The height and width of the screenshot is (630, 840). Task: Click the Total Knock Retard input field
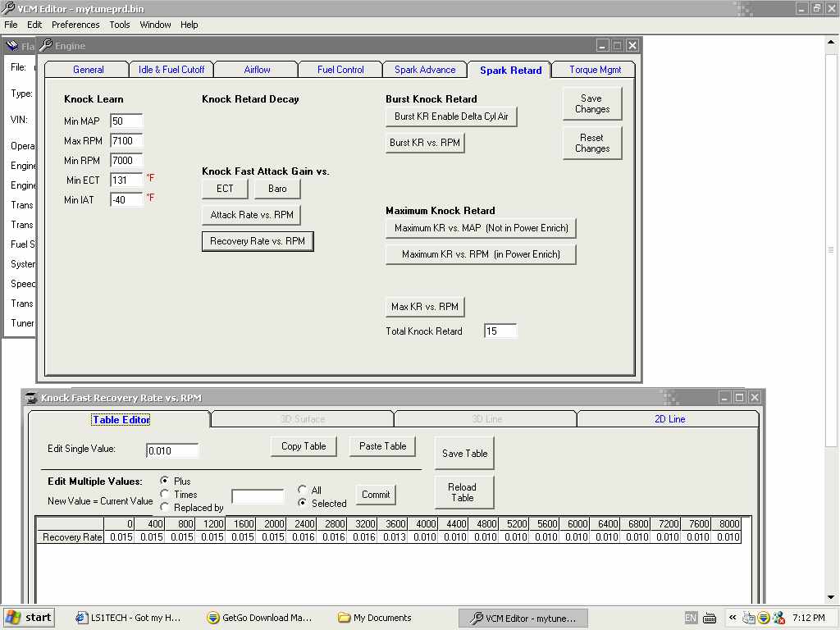coord(500,331)
